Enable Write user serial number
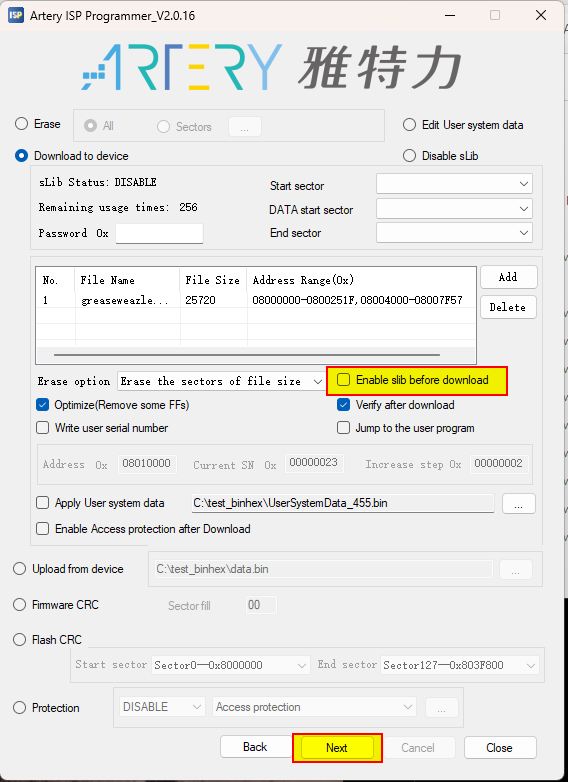The width and height of the screenshot is (568, 782). pos(43,428)
